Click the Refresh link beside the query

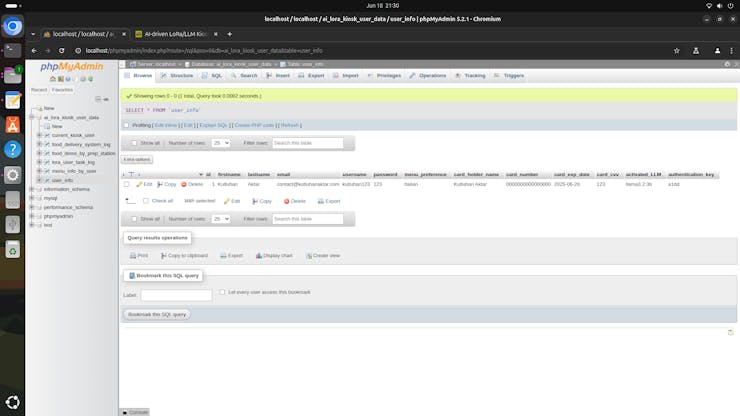click(290, 125)
